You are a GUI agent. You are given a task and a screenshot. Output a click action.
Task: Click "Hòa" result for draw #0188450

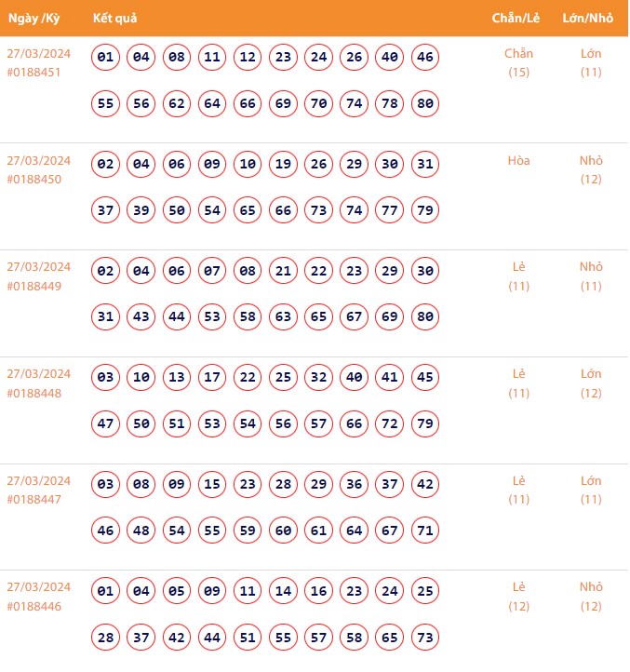point(518,160)
